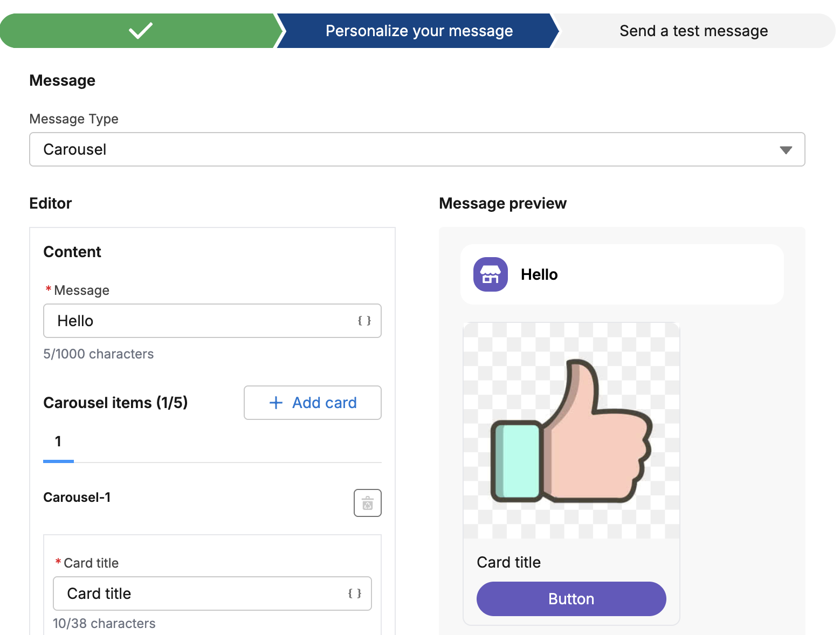Open the variable picker for the Card title field
Viewport: 840px width, 635px height.
click(355, 593)
